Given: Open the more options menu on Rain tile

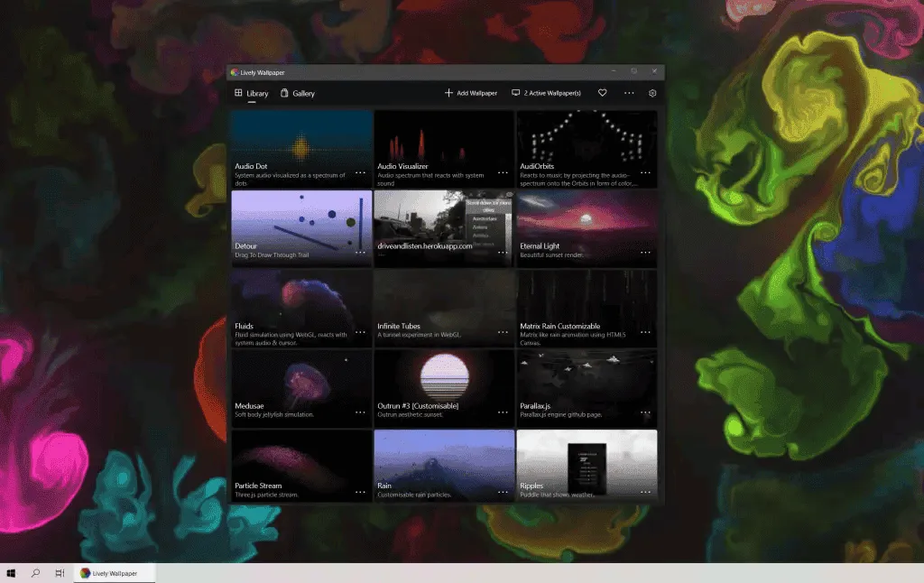Looking at the screenshot, I should point(503,493).
